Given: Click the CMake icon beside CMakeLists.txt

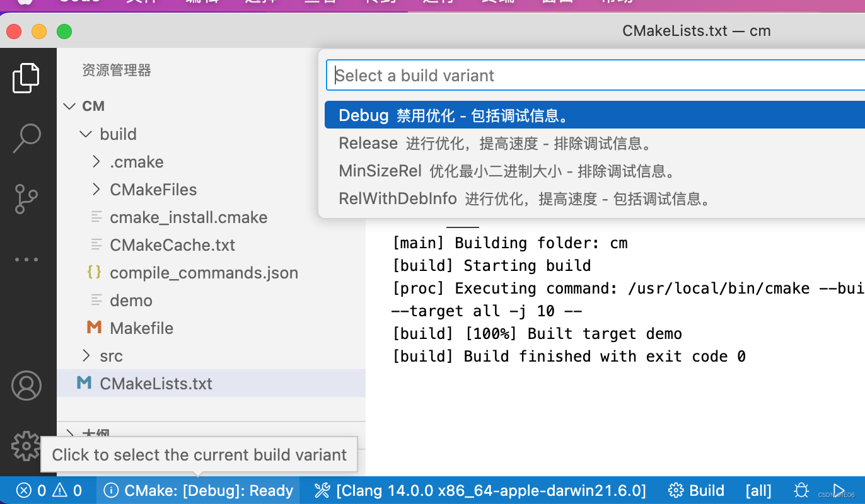Looking at the screenshot, I should (x=84, y=383).
